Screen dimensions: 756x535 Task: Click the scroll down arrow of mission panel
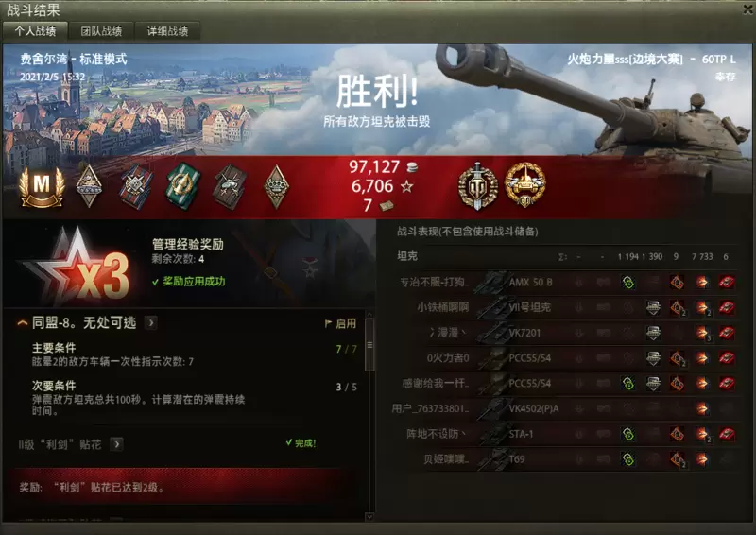tap(369, 517)
